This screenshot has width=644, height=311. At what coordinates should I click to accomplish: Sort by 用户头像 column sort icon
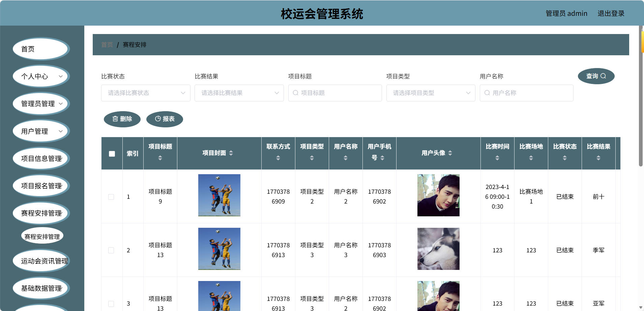point(450,153)
